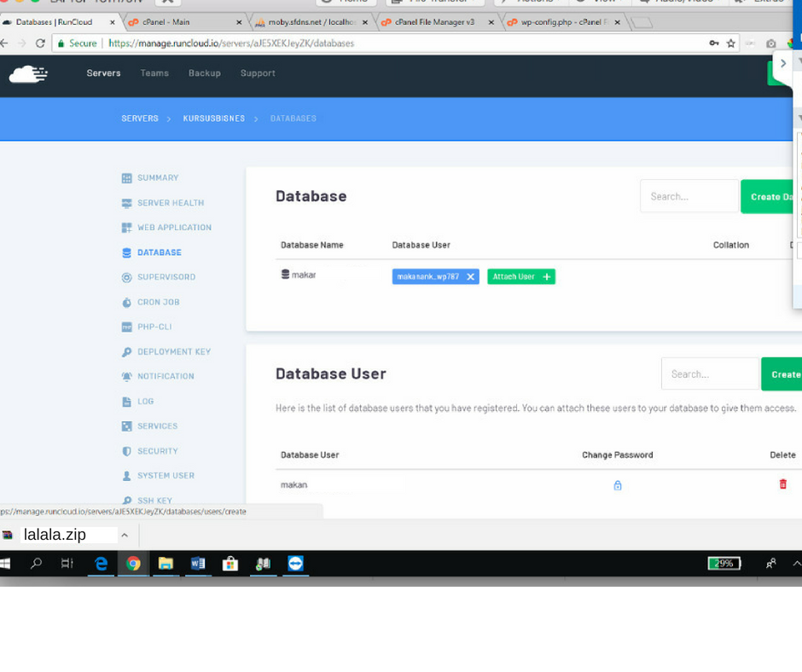The height and width of the screenshot is (672, 802).
Task: Open Deployment Key sidebar icon
Action: point(126,352)
